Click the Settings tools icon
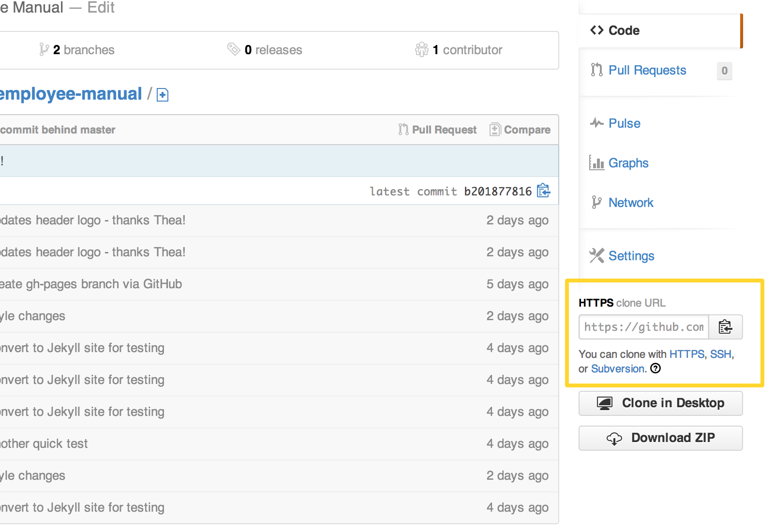Viewport: 774px width, 532px height. [596, 255]
